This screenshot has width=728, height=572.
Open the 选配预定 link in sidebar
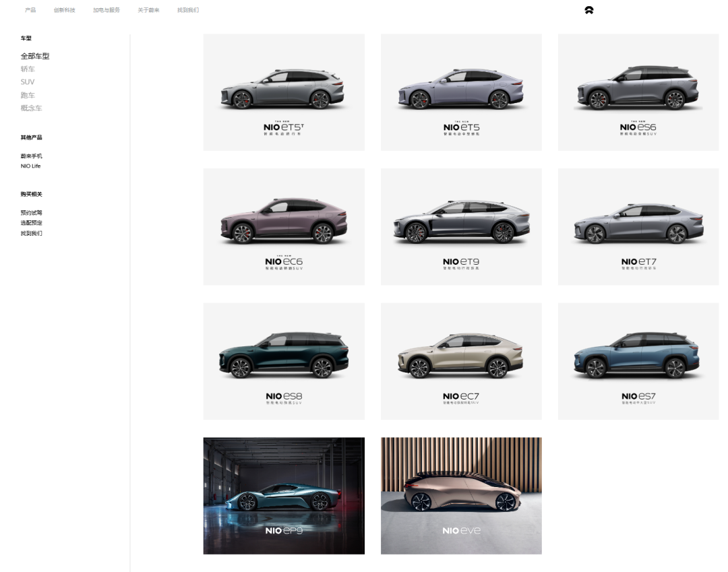point(32,222)
